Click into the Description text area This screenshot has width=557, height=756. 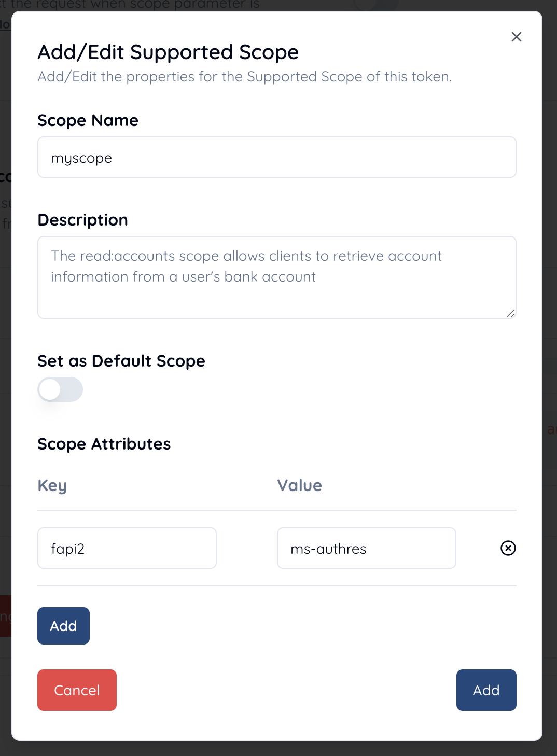pyautogui.click(x=276, y=277)
